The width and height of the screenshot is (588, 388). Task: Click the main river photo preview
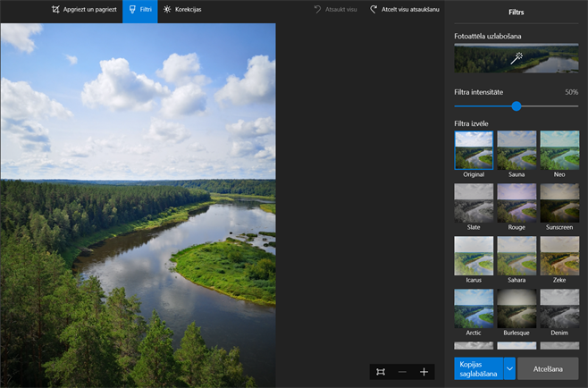pyautogui.click(x=138, y=206)
